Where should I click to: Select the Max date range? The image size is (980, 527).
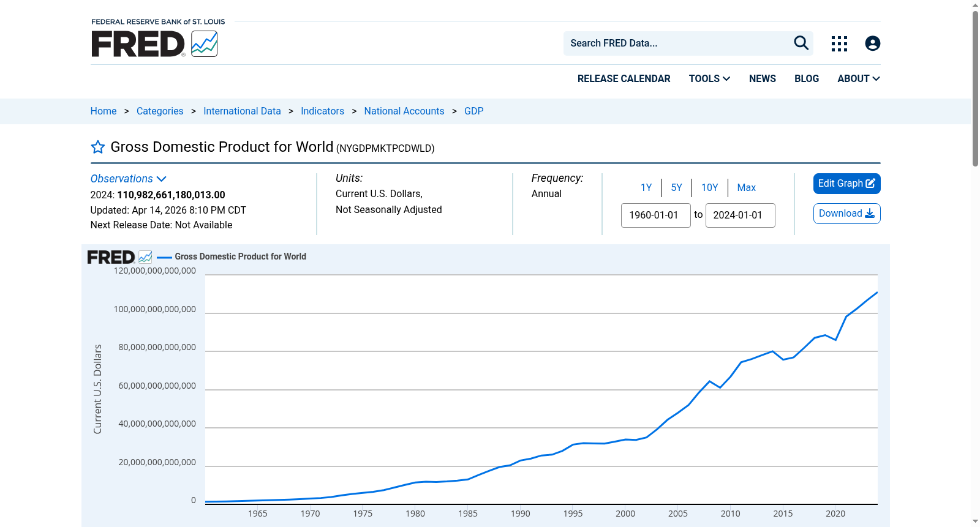pos(746,187)
